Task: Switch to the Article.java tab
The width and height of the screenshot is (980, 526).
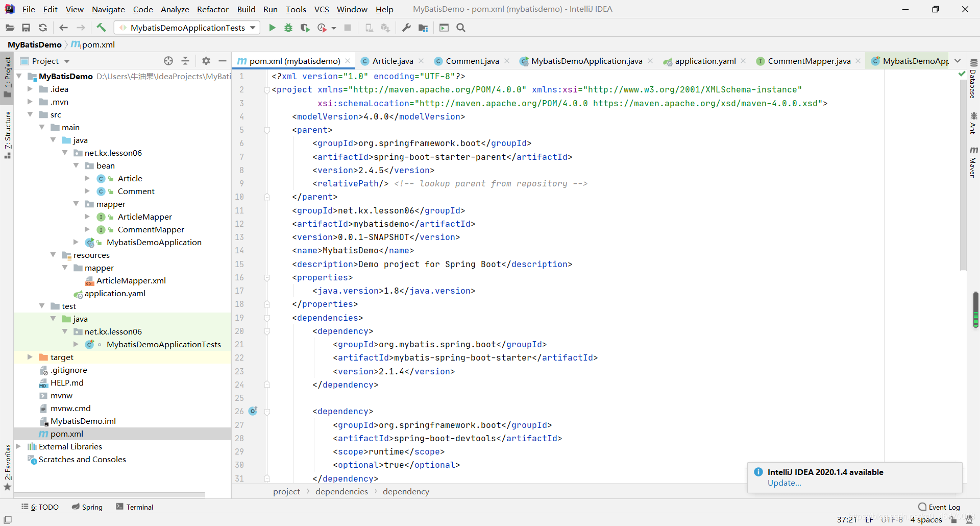Action: (393, 61)
